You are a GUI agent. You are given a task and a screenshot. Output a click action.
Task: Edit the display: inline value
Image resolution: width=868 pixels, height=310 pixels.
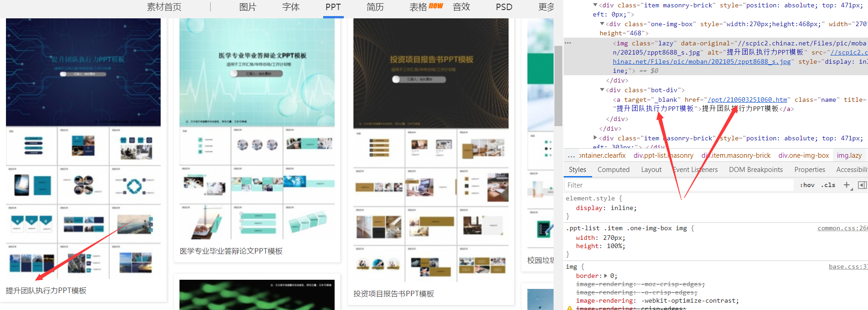click(x=622, y=208)
